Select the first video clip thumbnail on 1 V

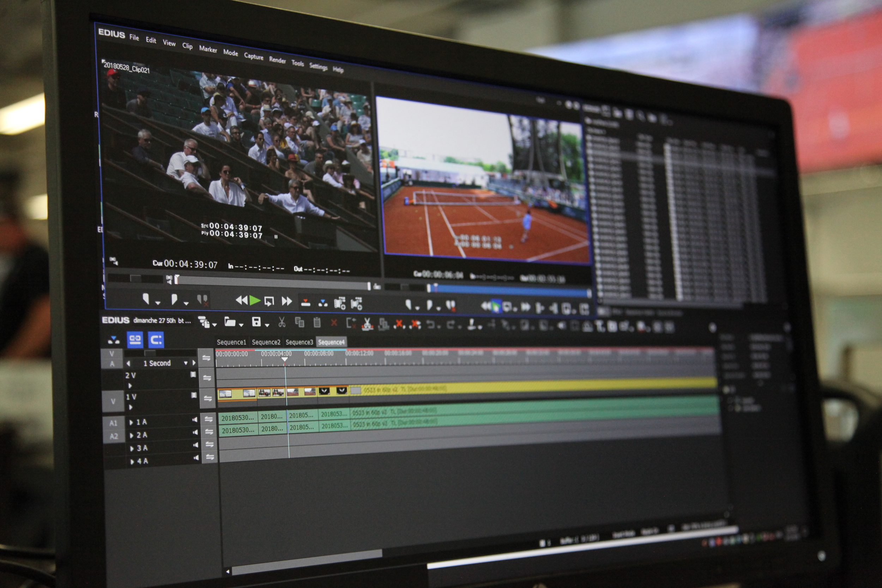pyautogui.click(x=225, y=393)
